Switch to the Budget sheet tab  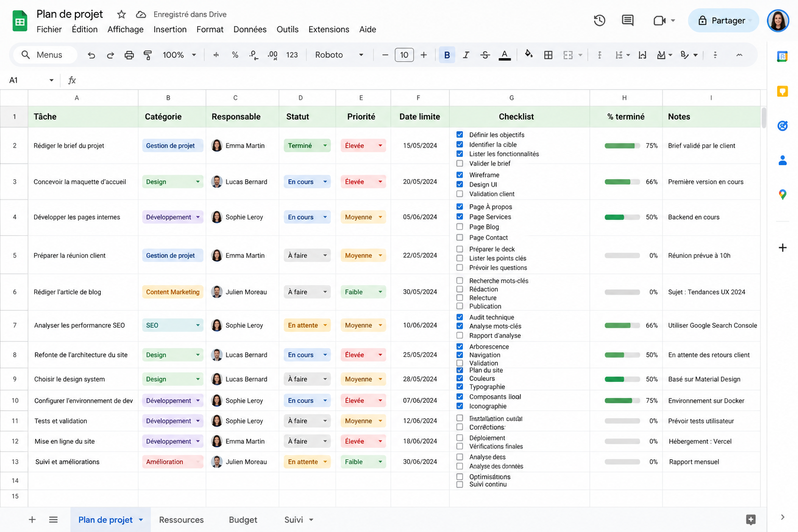point(243,520)
